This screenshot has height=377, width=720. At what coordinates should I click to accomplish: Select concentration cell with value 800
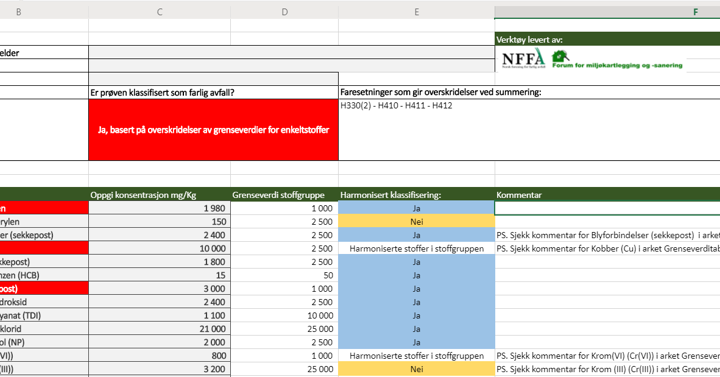(x=159, y=355)
